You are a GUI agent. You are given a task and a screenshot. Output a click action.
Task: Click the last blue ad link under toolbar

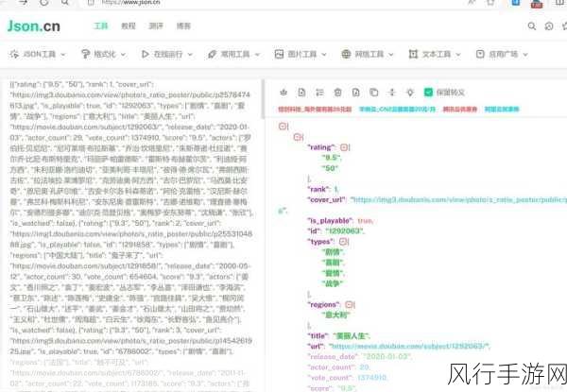point(502,110)
